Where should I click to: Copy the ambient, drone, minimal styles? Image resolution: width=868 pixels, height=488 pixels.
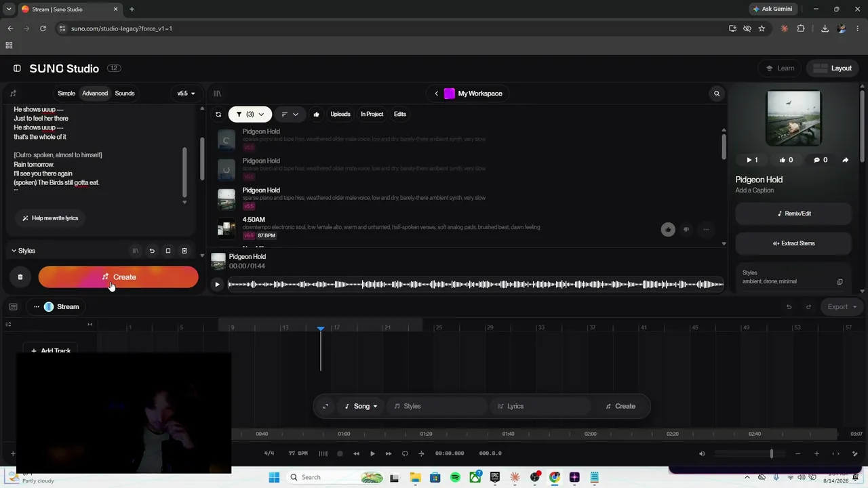click(840, 282)
